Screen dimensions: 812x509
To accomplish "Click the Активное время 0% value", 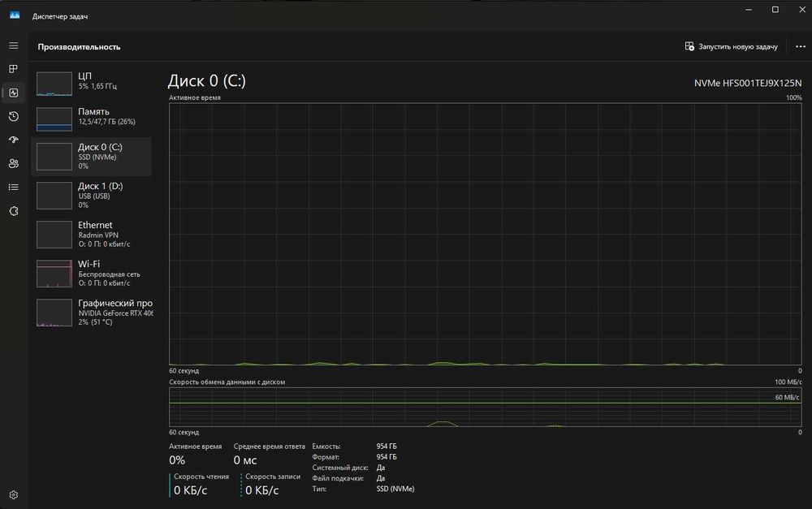I will pyautogui.click(x=176, y=459).
